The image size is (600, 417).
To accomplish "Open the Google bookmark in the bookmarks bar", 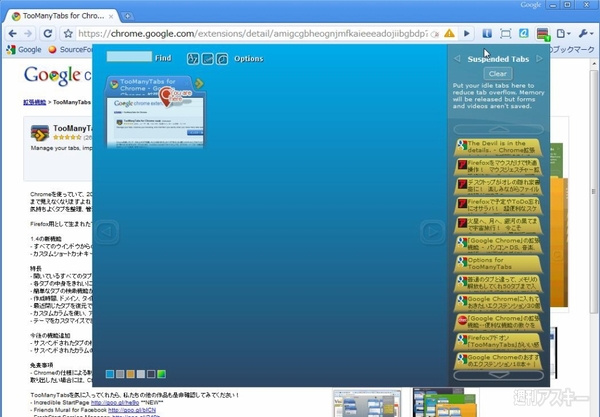I will (24, 50).
